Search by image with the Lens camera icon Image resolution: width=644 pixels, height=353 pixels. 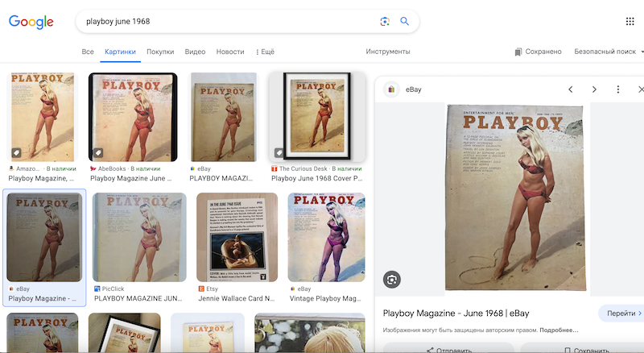point(385,22)
